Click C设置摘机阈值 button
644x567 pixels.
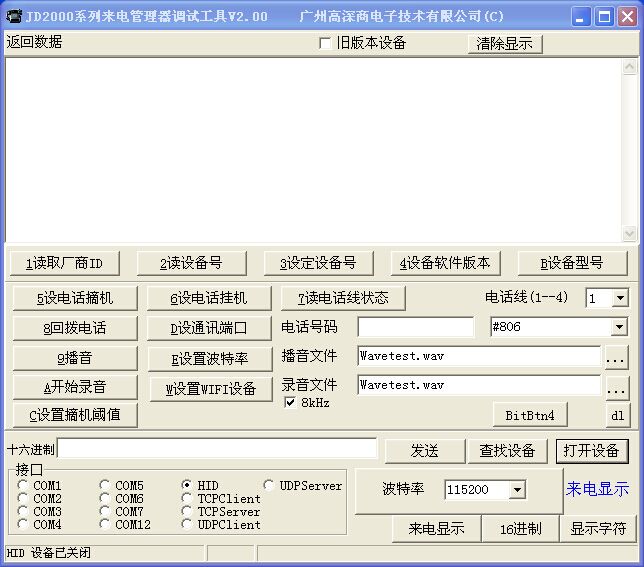point(75,415)
